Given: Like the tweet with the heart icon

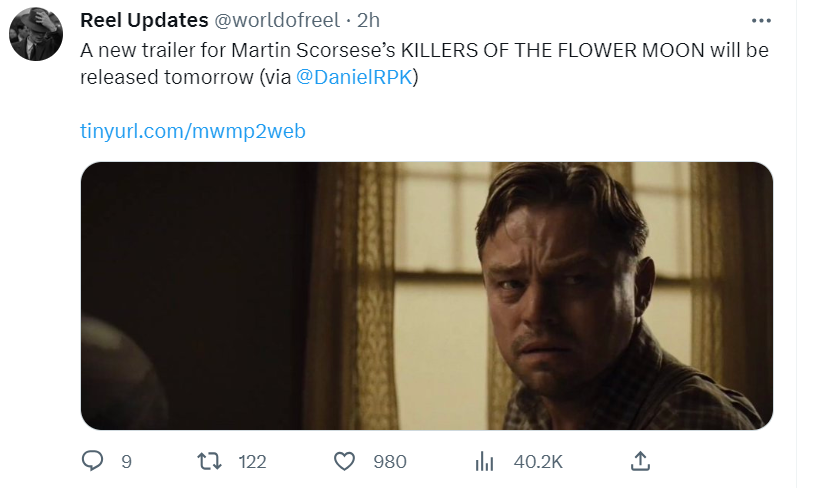Looking at the screenshot, I should (x=345, y=461).
